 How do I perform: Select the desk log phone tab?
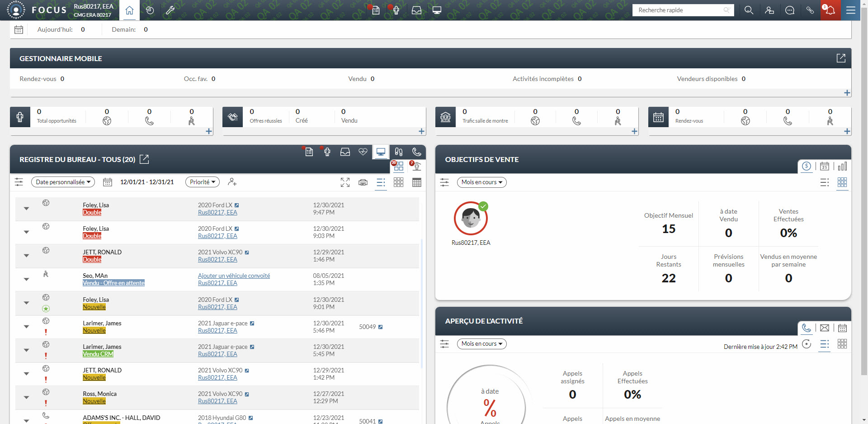pos(416,152)
